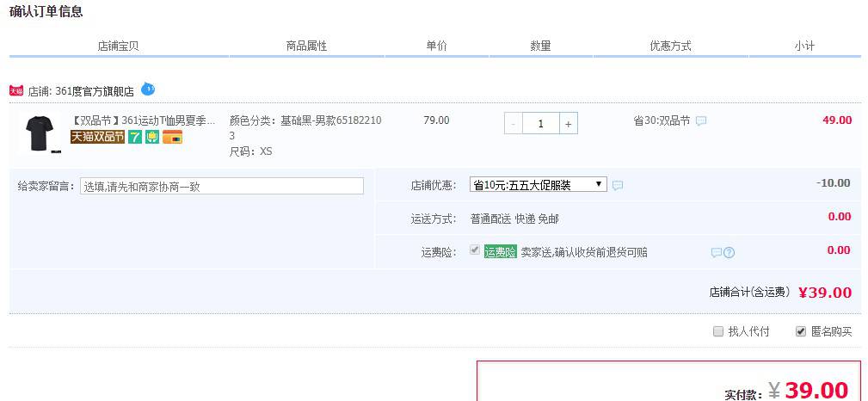This screenshot has height=401, width=868.
Task: Click the blue Wangwang chat droplet icon
Action: point(148,89)
